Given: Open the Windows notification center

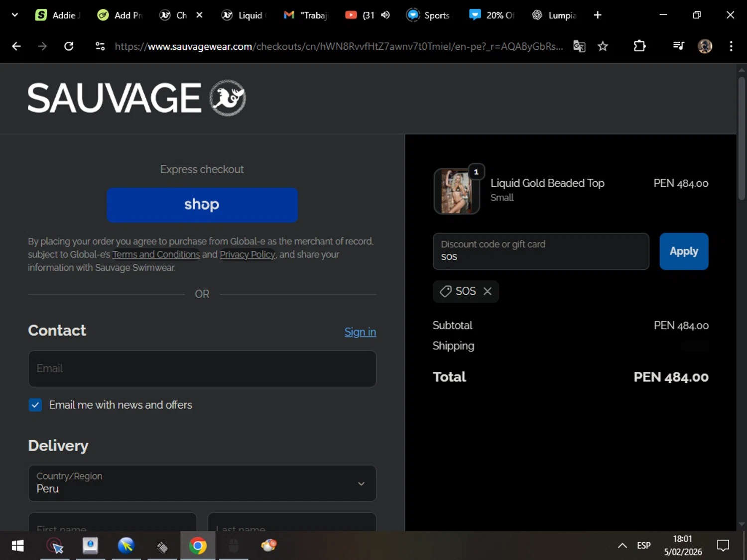Looking at the screenshot, I should 723,546.
